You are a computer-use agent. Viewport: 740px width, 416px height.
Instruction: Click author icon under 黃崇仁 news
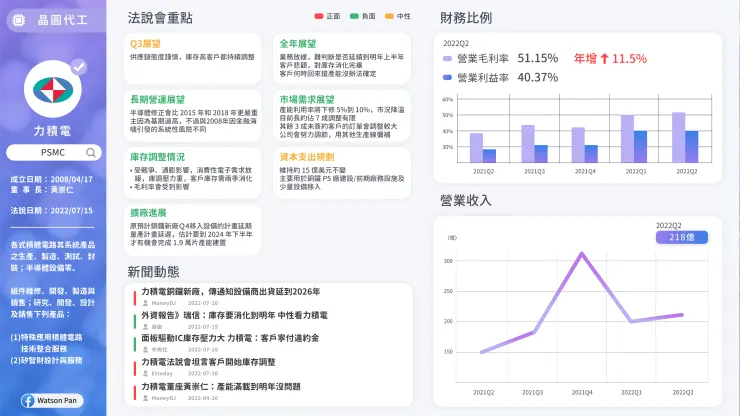(x=145, y=398)
